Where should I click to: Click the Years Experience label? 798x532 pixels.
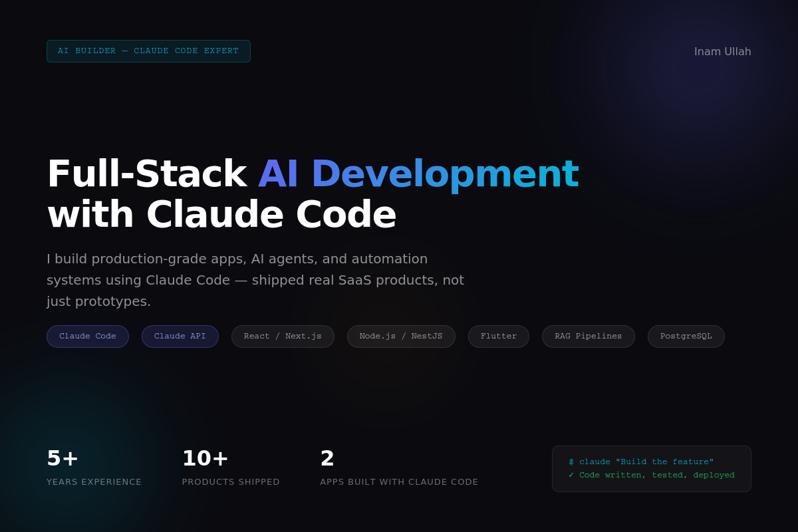click(94, 481)
